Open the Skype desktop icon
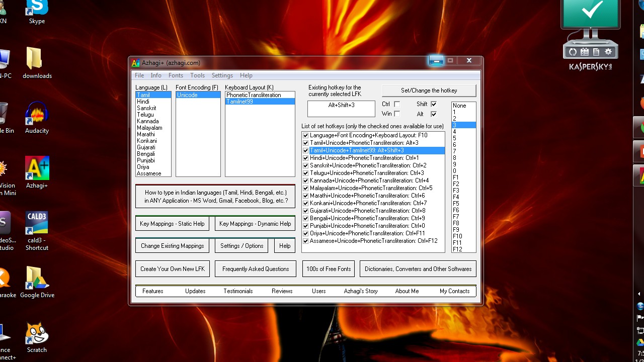Image resolution: width=644 pixels, height=362 pixels. point(37,8)
